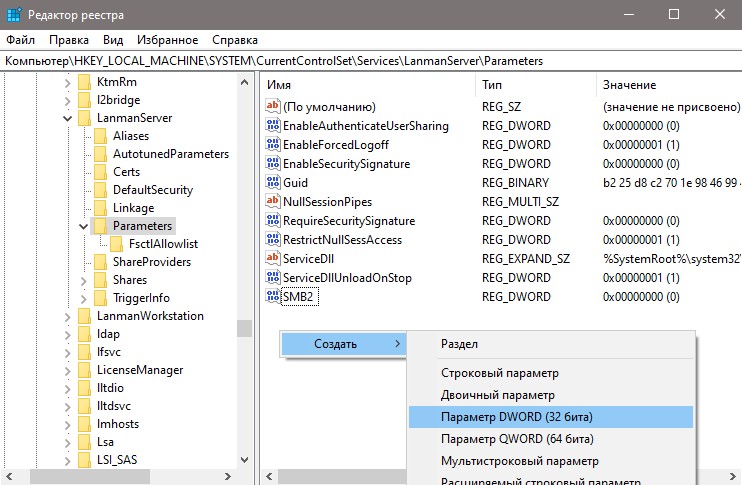Image resolution: width=742 pixels, height=485 pixels.
Task: Open the Правка menu
Action: coord(69,40)
